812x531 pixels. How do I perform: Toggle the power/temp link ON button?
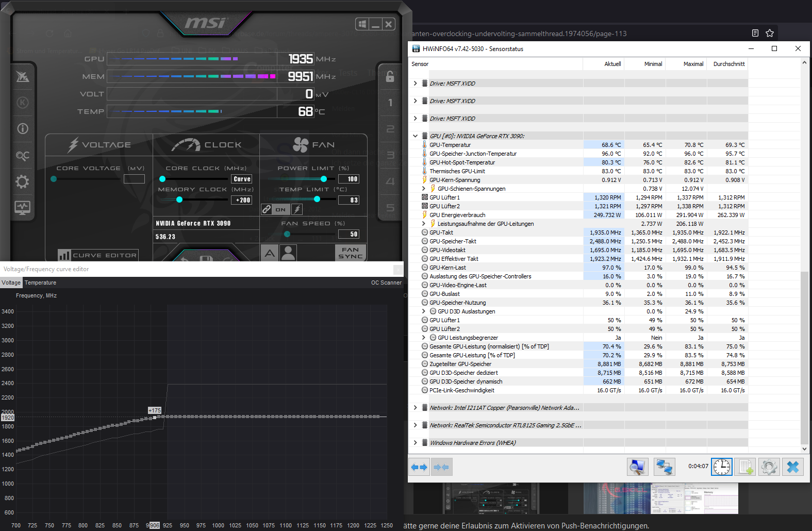[280, 209]
